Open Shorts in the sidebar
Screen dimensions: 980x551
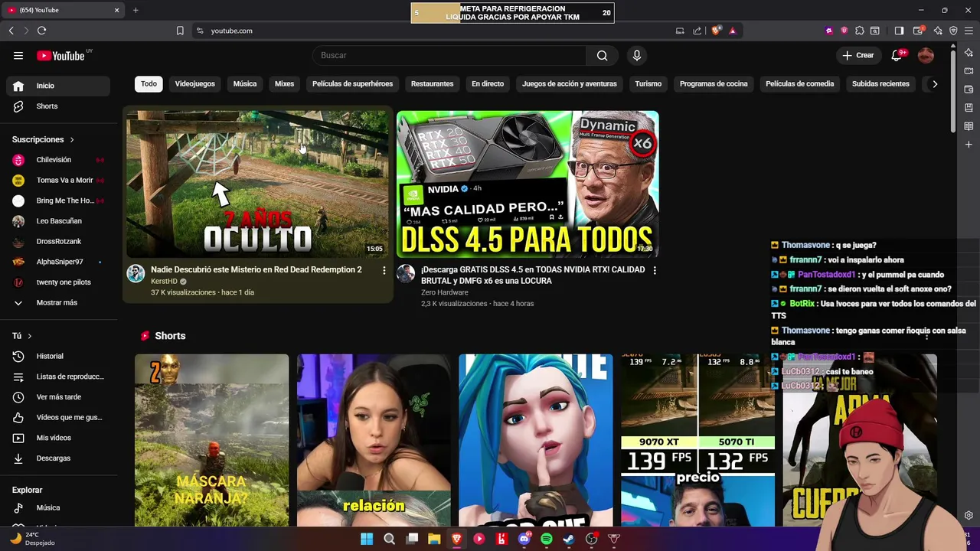(58, 106)
